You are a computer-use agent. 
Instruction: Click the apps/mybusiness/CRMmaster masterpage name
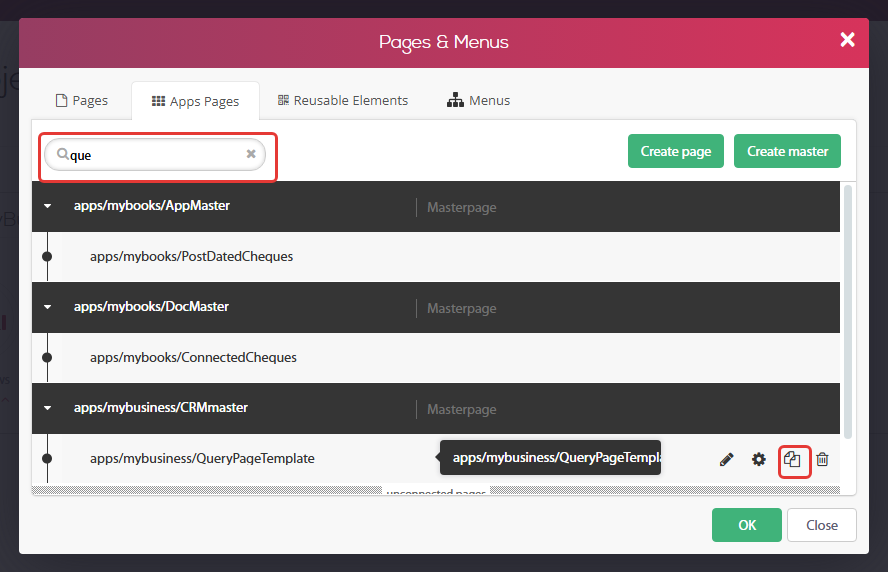[x=161, y=407]
